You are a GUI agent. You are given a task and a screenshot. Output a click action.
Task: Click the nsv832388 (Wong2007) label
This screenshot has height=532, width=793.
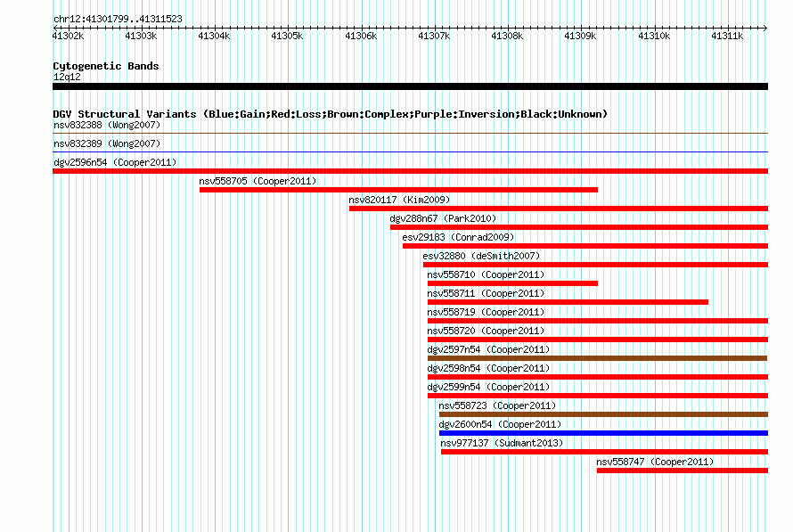pyautogui.click(x=107, y=125)
